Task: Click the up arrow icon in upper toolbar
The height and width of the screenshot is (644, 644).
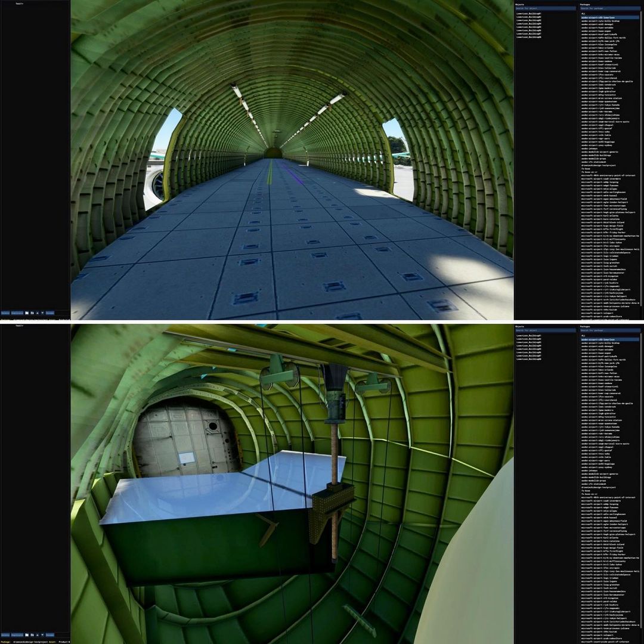Action: (x=37, y=312)
